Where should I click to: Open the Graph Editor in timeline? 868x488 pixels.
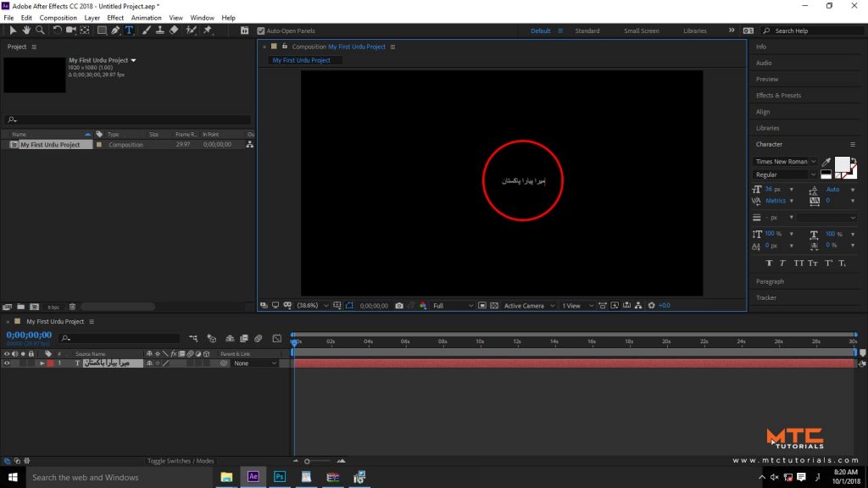coord(277,338)
